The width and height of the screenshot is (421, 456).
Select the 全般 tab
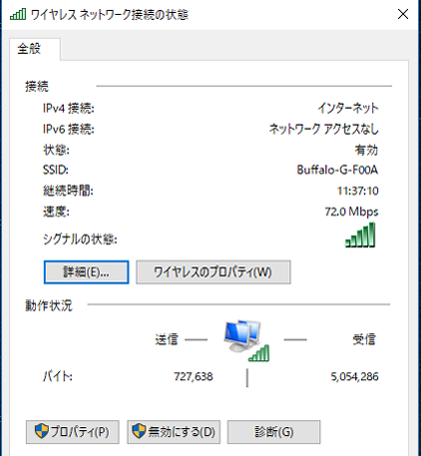point(30,49)
